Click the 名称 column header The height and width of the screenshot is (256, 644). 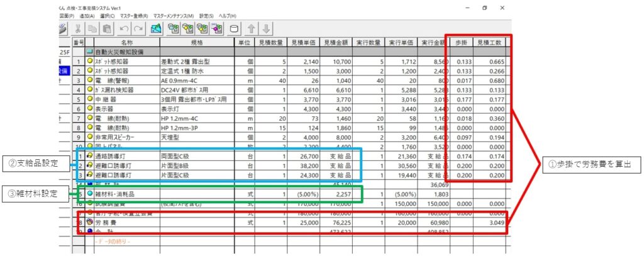point(126,42)
